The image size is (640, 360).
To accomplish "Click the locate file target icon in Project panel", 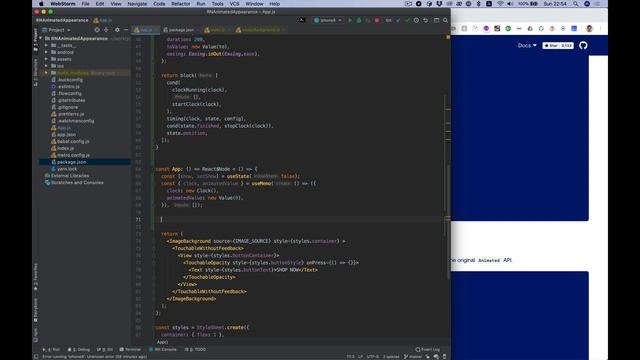I will point(97,30).
